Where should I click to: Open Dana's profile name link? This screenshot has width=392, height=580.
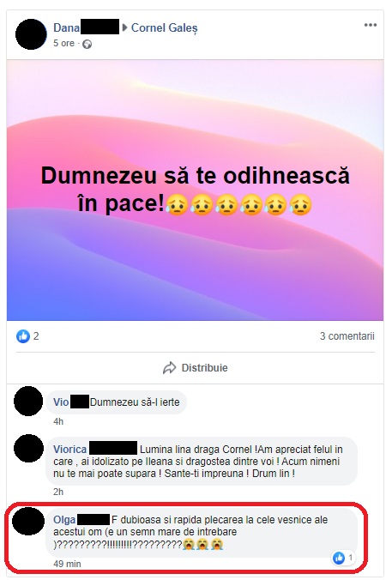pyautogui.click(x=67, y=28)
